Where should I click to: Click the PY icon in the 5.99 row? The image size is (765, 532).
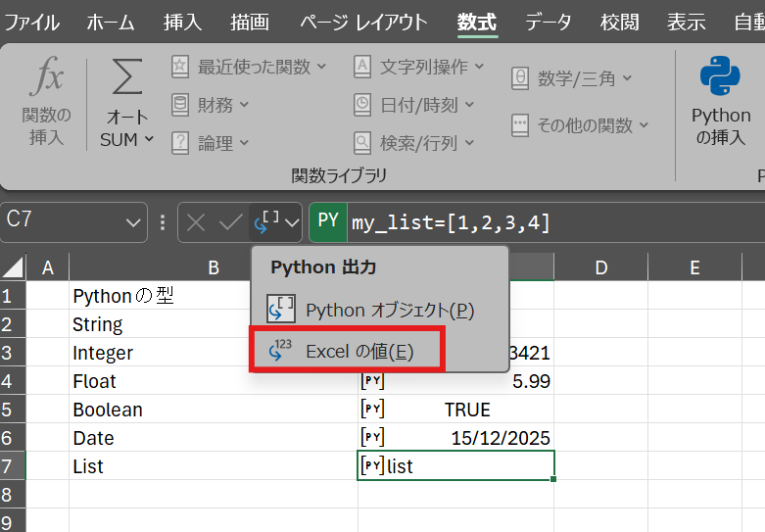(x=372, y=381)
